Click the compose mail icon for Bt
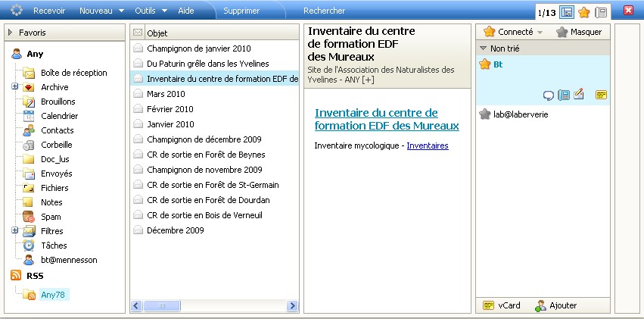This screenshot has width=644, height=319. click(579, 95)
